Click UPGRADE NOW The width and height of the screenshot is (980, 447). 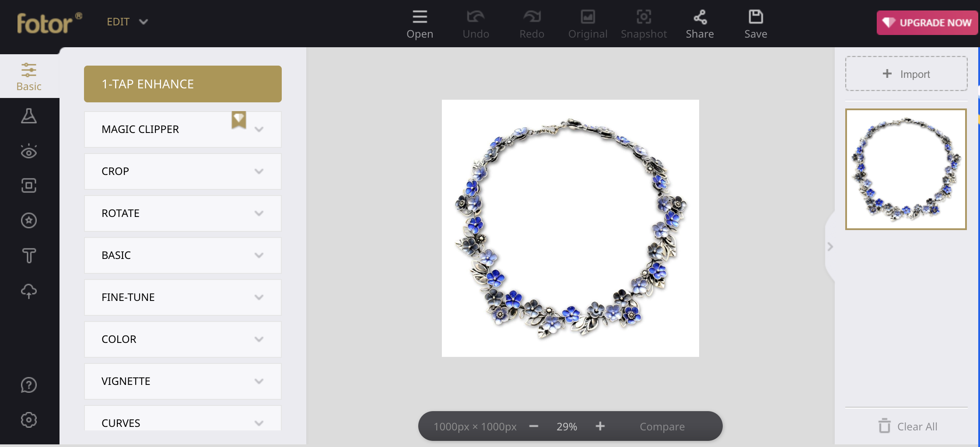tap(926, 23)
